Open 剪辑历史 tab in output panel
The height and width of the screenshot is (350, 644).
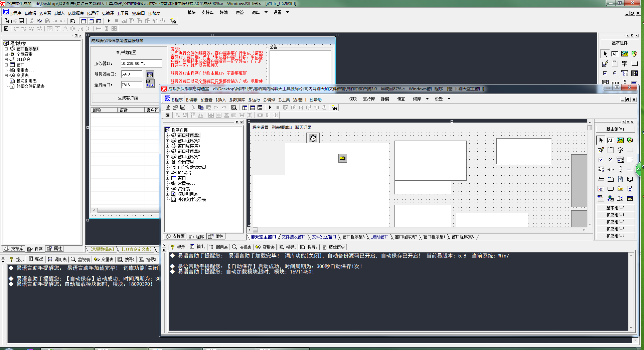(x=334, y=247)
